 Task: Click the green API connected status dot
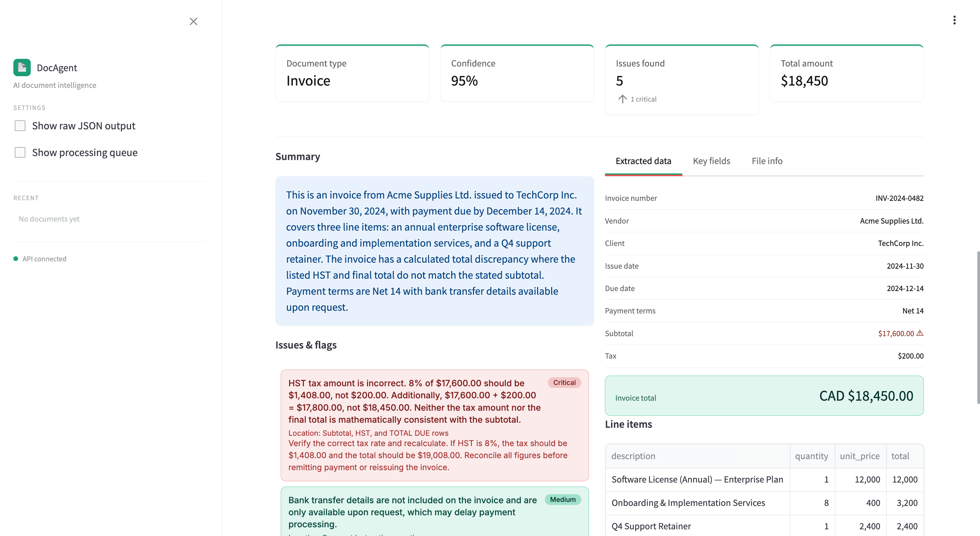[x=16, y=259]
